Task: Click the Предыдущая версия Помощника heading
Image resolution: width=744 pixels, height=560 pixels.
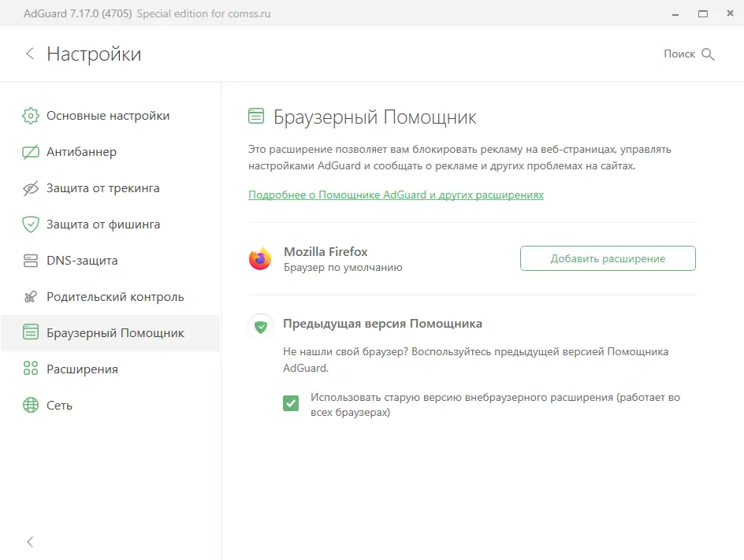Action: point(382,324)
